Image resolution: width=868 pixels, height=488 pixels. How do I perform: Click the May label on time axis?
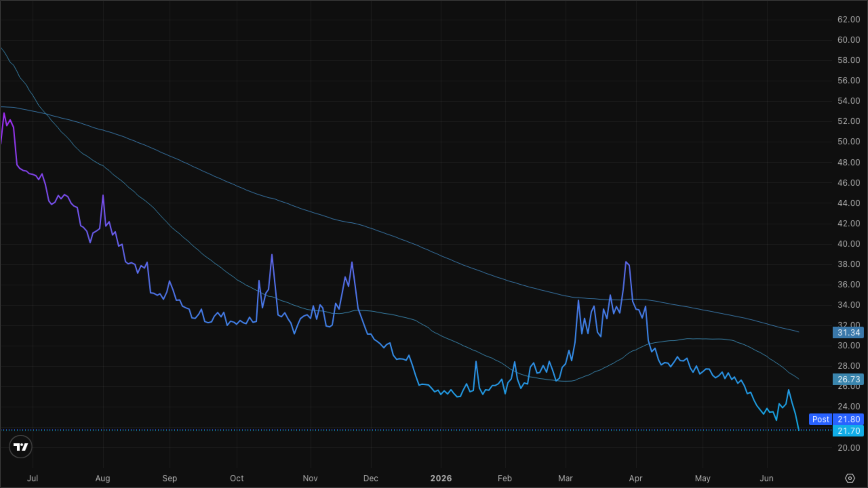pyautogui.click(x=703, y=478)
